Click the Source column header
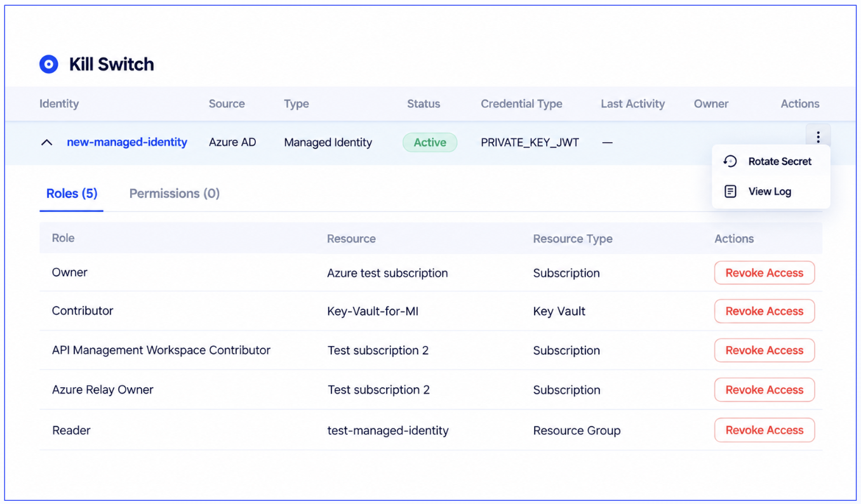Viewport: 861px width, 504px height. point(227,103)
